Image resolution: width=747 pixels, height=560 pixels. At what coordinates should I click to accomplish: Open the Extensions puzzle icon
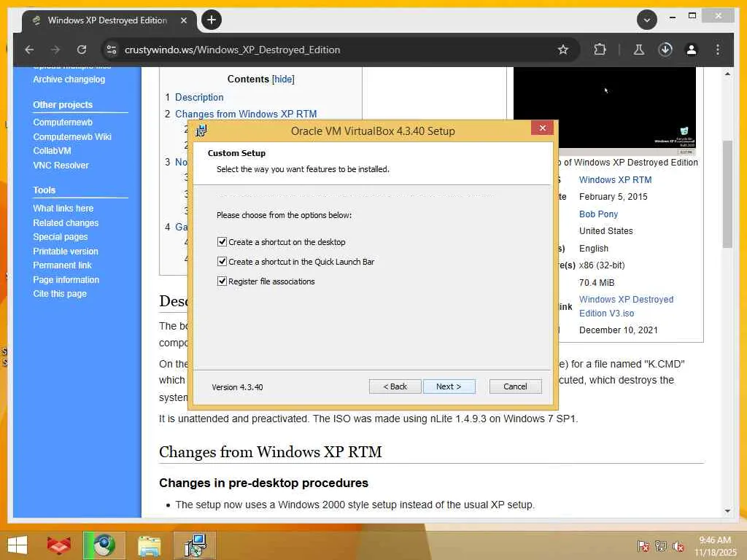click(600, 50)
